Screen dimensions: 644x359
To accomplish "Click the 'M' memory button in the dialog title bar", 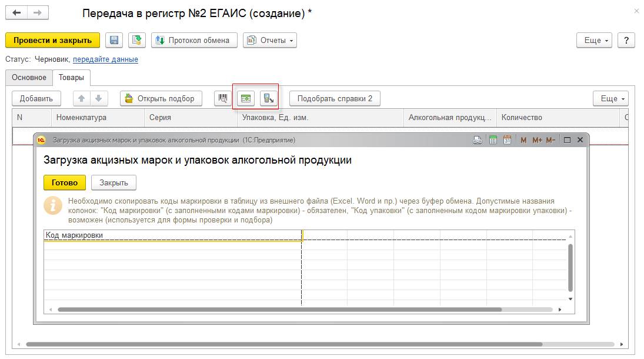I will [523, 140].
